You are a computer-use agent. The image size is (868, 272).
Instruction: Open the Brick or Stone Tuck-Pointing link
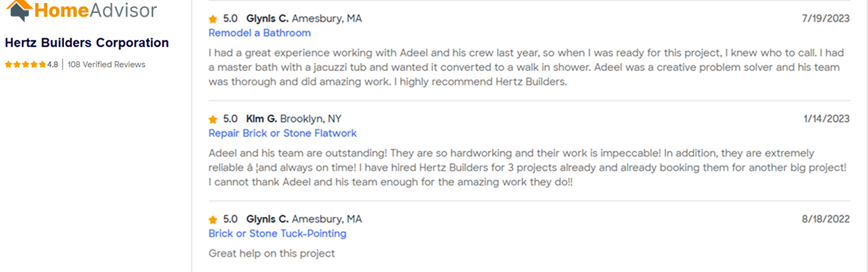click(x=277, y=234)
